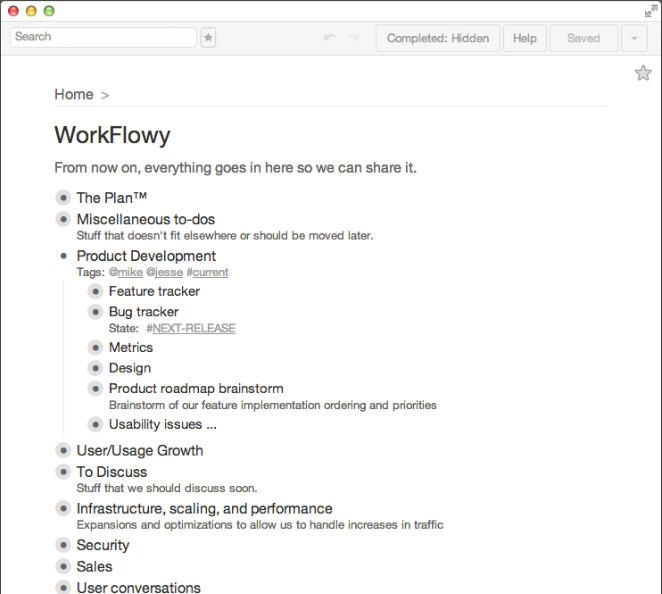Zoom into The Plan bullet
The width and height of the screenshot is (662, 594).
(63, 197)
